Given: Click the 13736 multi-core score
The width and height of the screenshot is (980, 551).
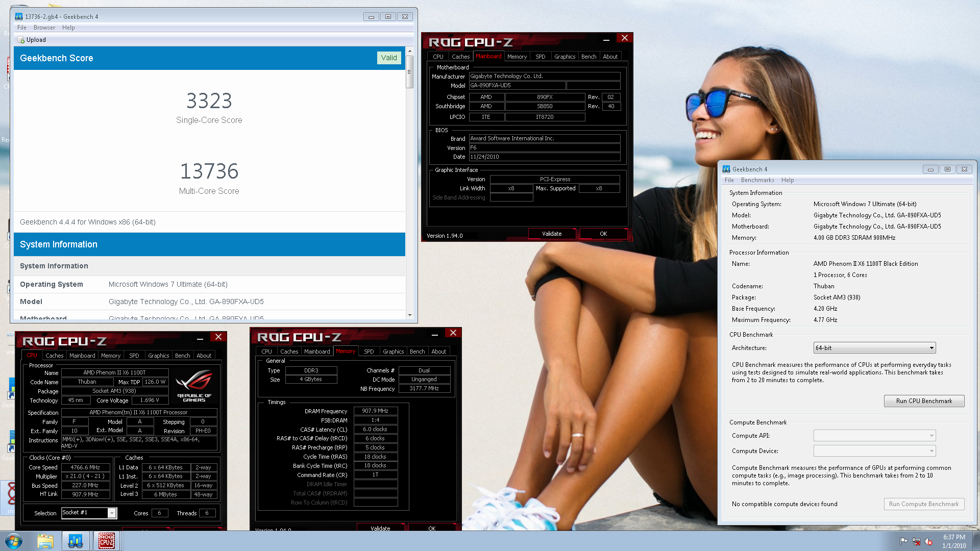Looking at the screenshot, I should (x=209, y=171).
